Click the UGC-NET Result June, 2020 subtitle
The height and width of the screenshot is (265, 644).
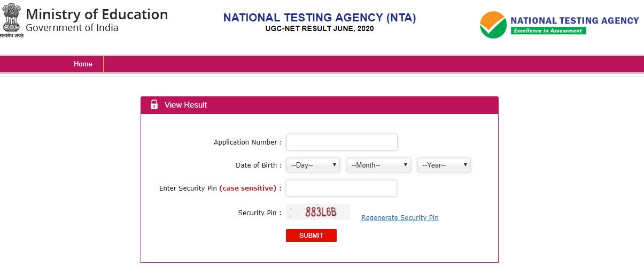[320, 29]
